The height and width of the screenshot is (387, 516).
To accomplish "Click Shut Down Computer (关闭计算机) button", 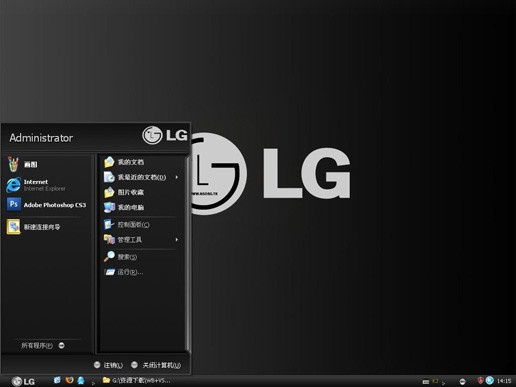I will pos(156,365).
